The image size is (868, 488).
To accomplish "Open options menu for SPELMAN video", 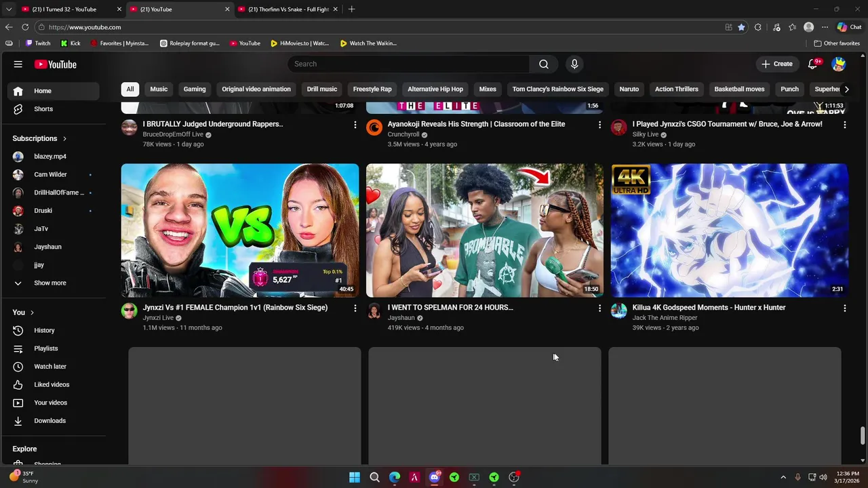I will click(x=599, y=308).
